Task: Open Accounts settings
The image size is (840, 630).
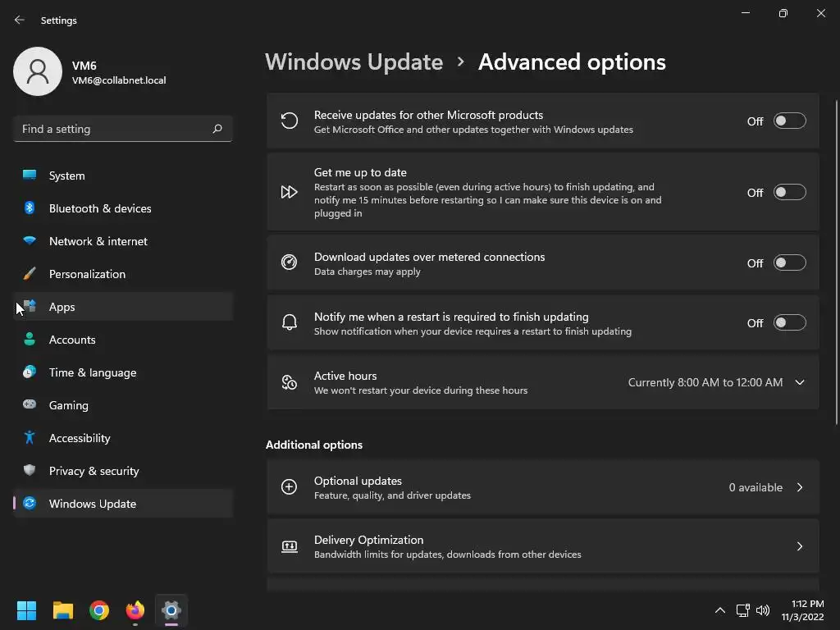Action: [x=123, y=339]
